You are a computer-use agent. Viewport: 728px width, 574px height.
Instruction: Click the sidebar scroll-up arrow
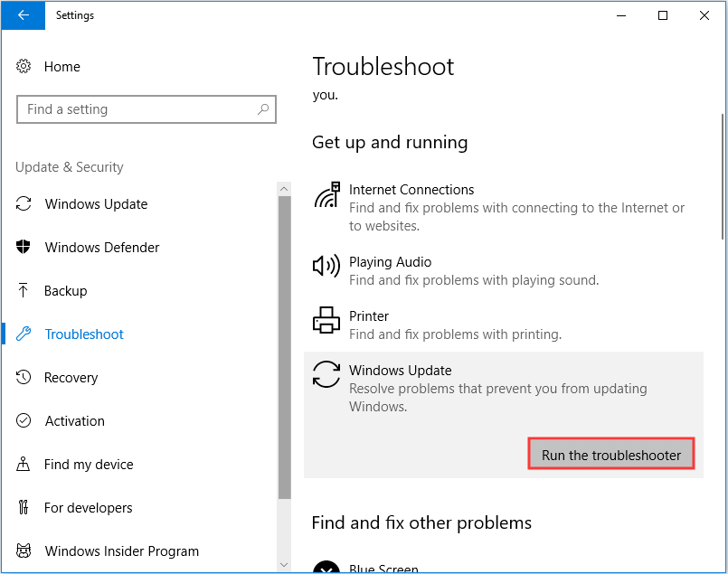click(x=284, y=188)
